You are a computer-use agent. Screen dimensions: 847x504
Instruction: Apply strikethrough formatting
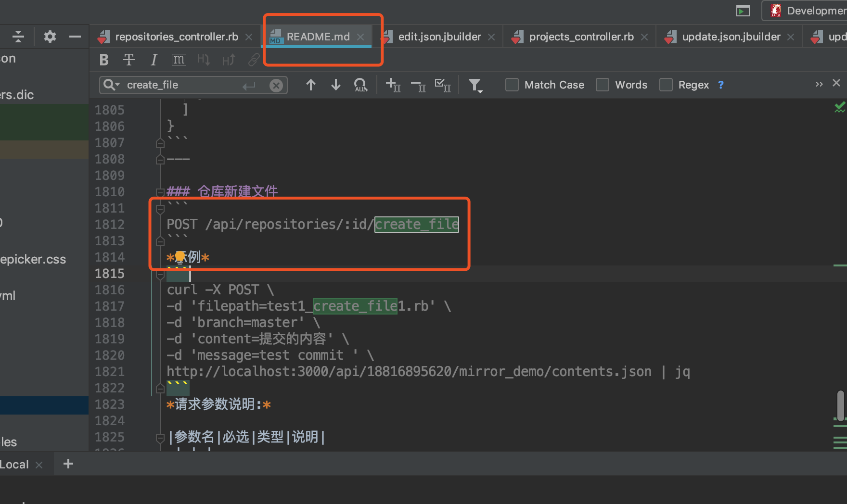coord(129,60)
